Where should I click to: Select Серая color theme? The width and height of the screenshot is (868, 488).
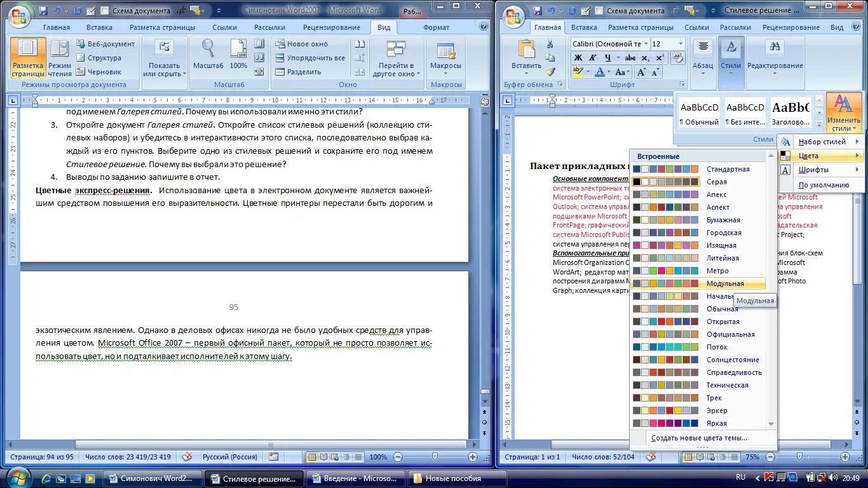(x=698, y=182)
